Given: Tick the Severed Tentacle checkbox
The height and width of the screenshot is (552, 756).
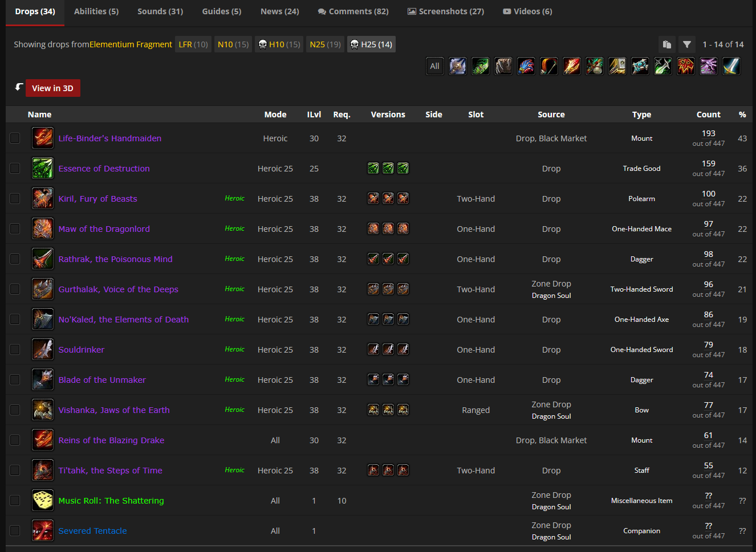Looking at the screenshot, I should (x=15, y=530).
